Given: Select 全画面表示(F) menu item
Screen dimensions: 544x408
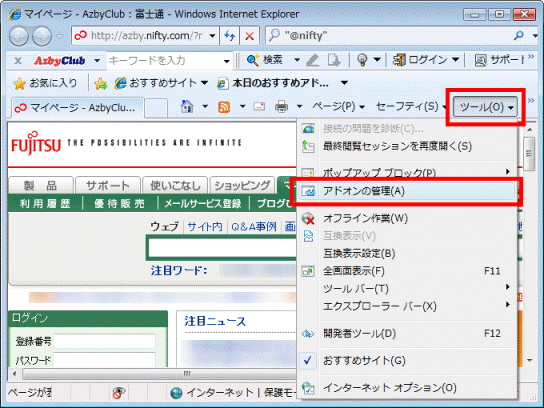Looking at the screenshot, I should [407, 271].
